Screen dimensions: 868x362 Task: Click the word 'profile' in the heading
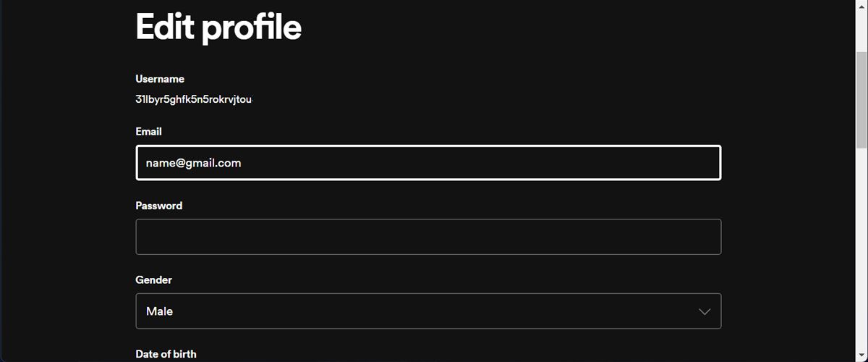click(x=251, y=28)
